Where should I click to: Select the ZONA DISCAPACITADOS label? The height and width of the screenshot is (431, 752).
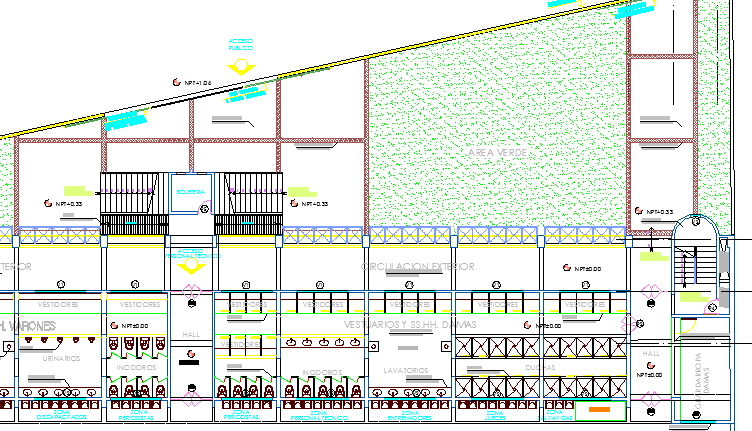pyautogui.click(x=63, y=414)
